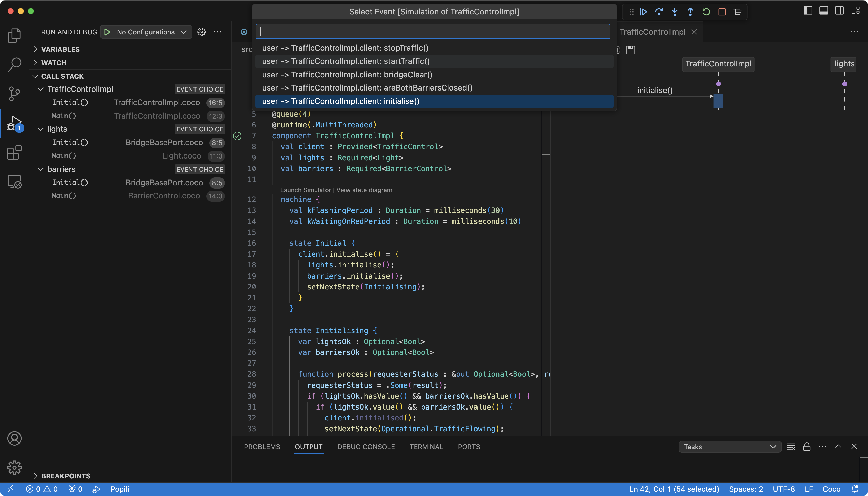Click the Launch Simulator code lens
Viewport: 868px width, 496px height.
pyautogui.click(x=305, y=190)
